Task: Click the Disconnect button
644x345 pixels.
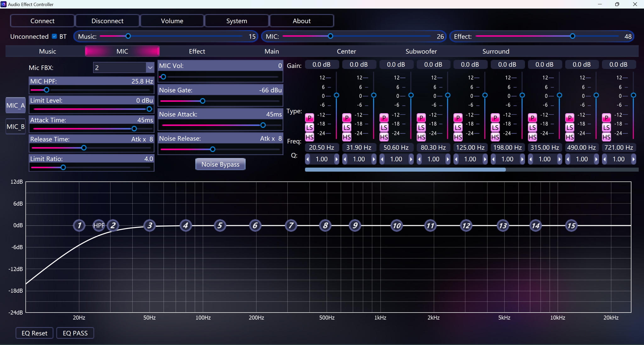Action: click(107, 21)
